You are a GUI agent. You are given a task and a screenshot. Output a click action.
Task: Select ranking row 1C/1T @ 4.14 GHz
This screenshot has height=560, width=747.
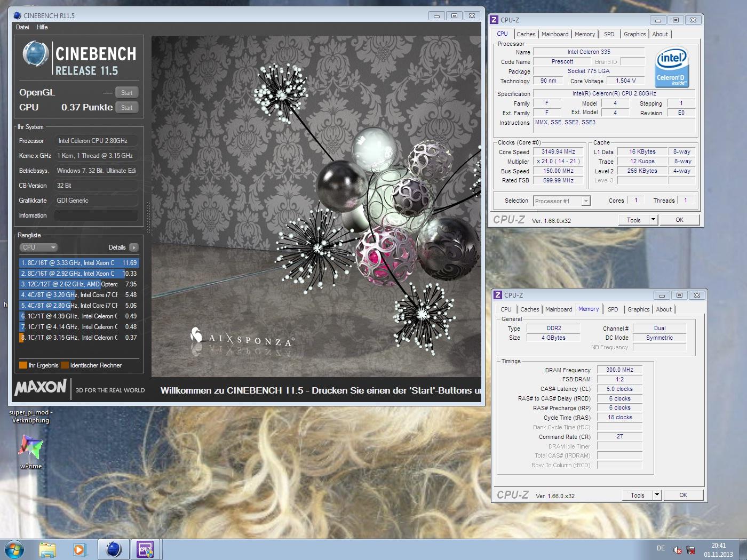pyautogui.click(x=79, y=327)
